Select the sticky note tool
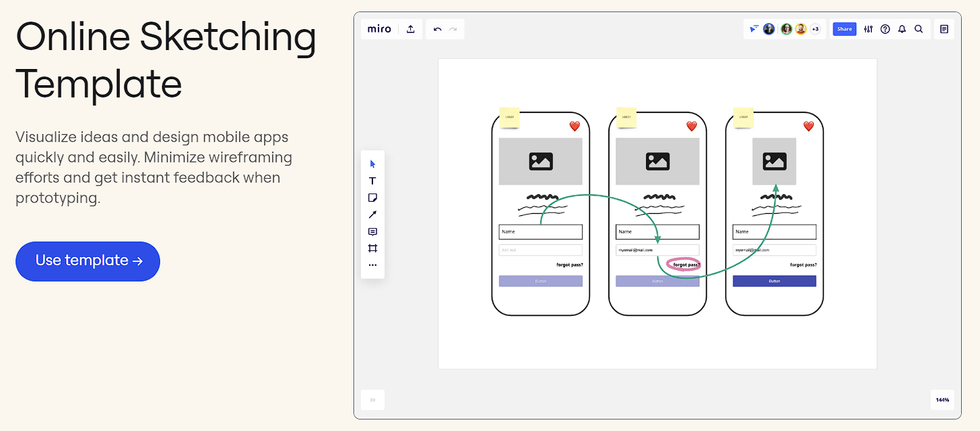Viewport: 980px width, 431px height. [372, 198]
